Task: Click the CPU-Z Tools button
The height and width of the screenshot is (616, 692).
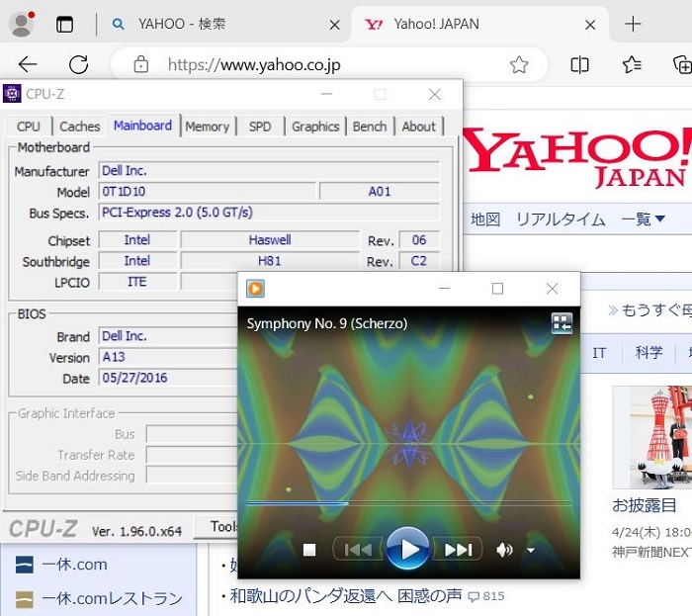Action: (x=216, y=526)
